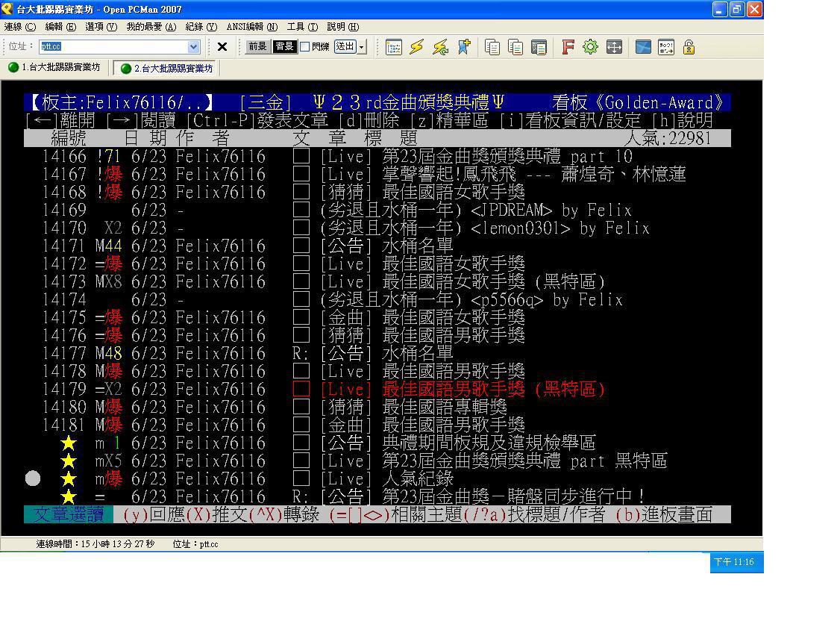The width and height of the screenshot is (840, 630).
Task: Click the 連線時間 status bar entry
Action: coord(95,544)
